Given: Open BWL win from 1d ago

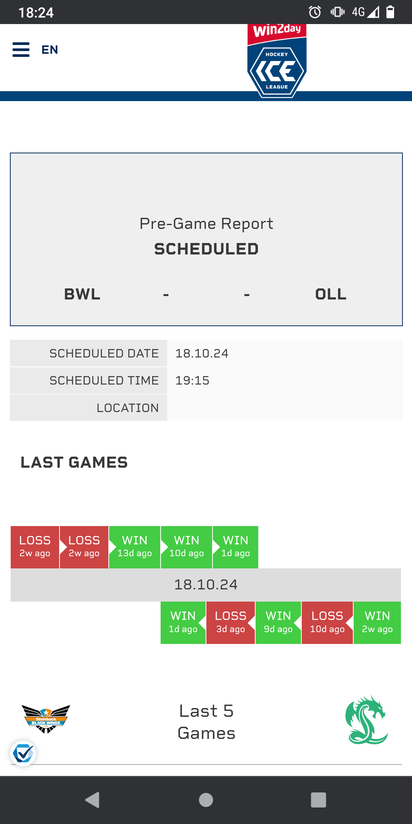Looking at the screenshot, I should [x=235, y=547].
